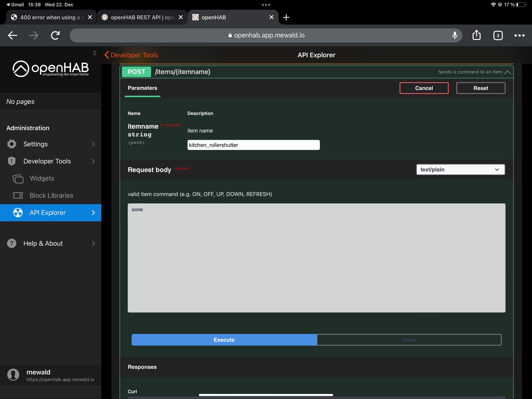The image size is (532, 399).
Task: Click the POST method badge
Action: coord(136,72)
